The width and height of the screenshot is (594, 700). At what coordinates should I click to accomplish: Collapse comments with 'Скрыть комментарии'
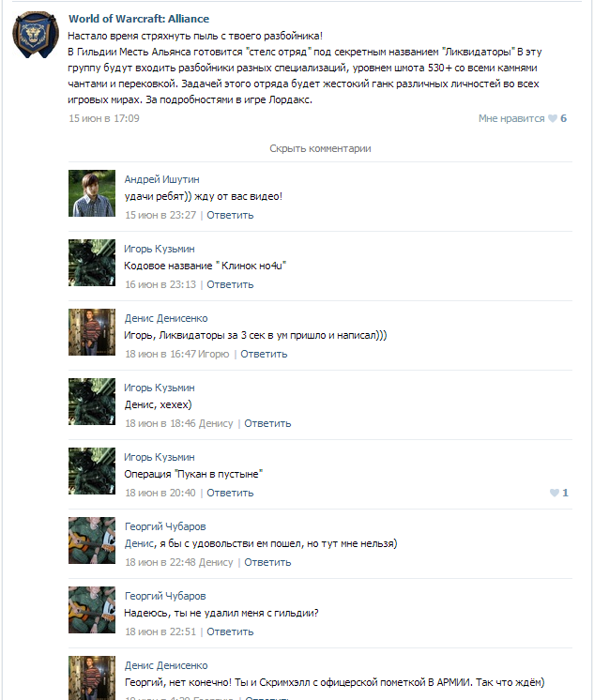pyautogui.click(x=320, y=148)
